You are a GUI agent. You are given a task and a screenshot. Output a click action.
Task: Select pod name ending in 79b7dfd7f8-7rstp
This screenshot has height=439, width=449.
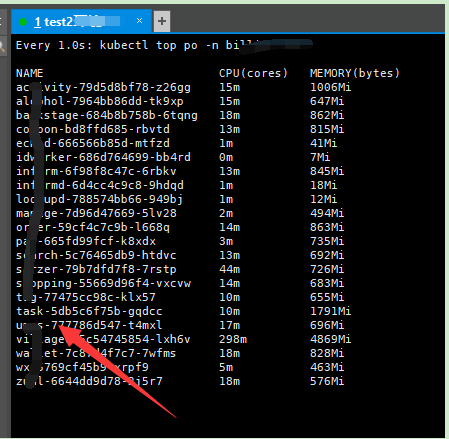pos(96,269)
